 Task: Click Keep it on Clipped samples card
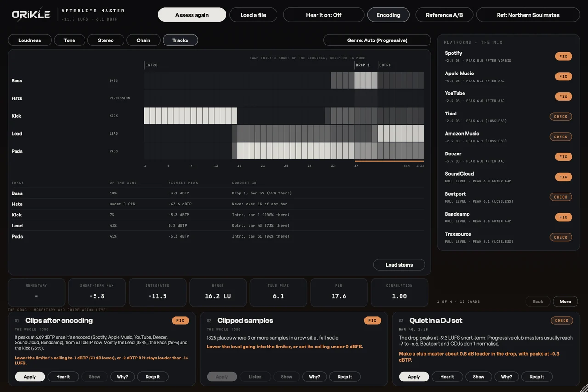345,377
